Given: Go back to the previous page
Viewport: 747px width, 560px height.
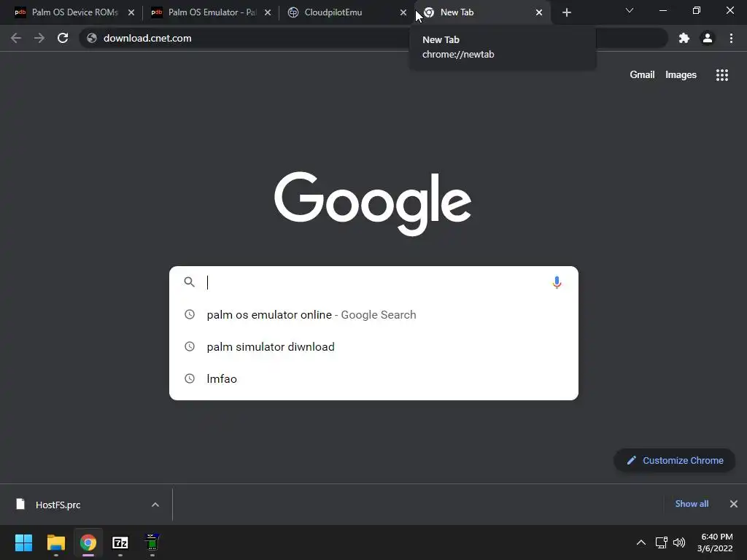Looking at the screenshot, I should pyautogui.click(x=16, y=38).
